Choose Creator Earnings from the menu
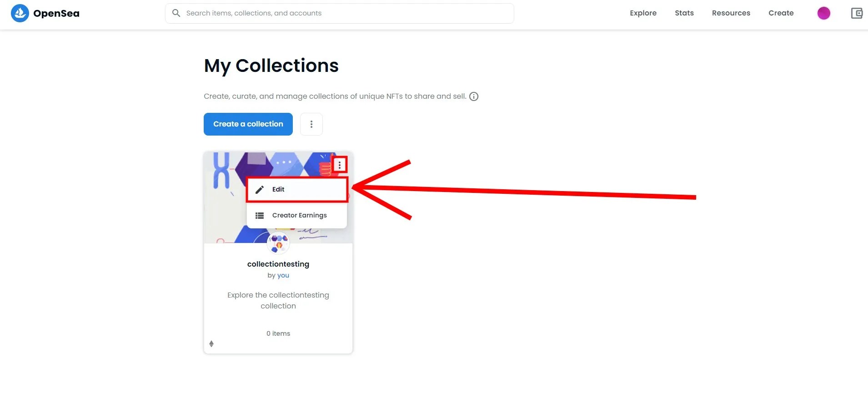The width and height of the screenshot is (868, 414). coord(299,216)
